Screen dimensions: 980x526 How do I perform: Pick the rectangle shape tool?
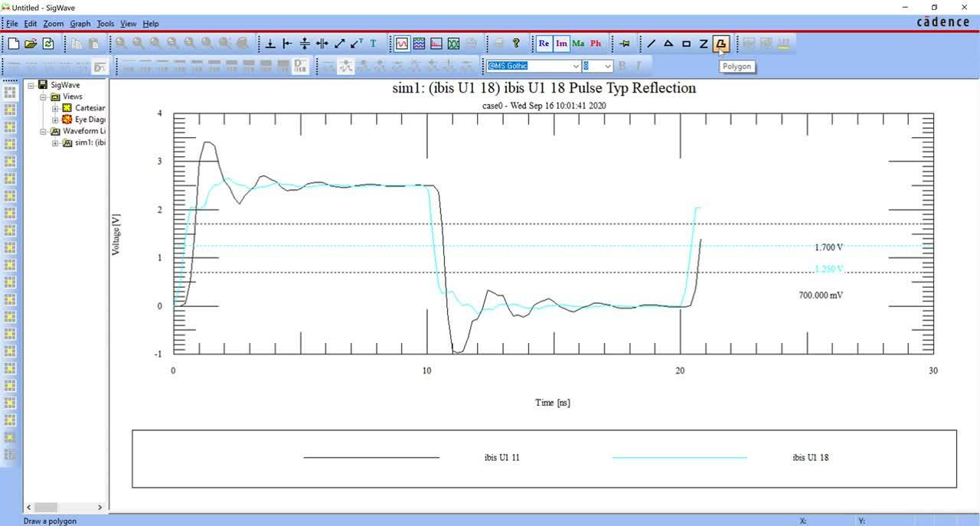pyautogui.click(x=686, y=44)
